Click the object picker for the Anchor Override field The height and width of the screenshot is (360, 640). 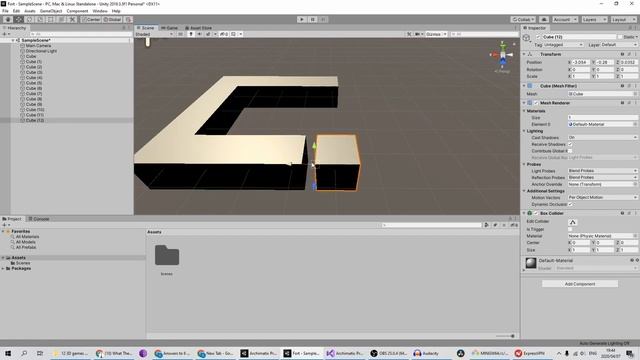[635, 184]
